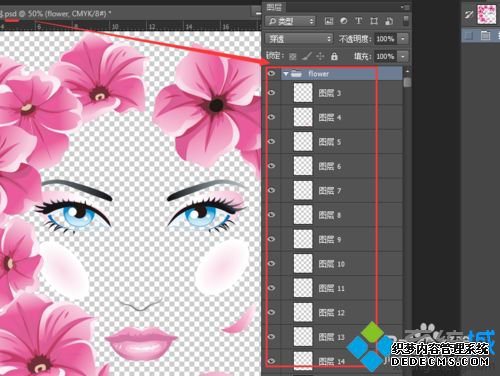The width and height of the screenshot is (500, 376).
Task: Click the Layers panel scrollbar thumb
Action: click(407, 82)
